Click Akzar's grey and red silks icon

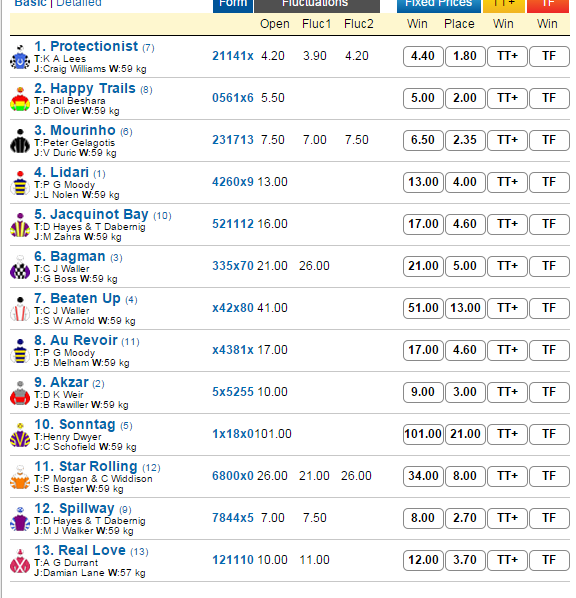tap(20, 393)
